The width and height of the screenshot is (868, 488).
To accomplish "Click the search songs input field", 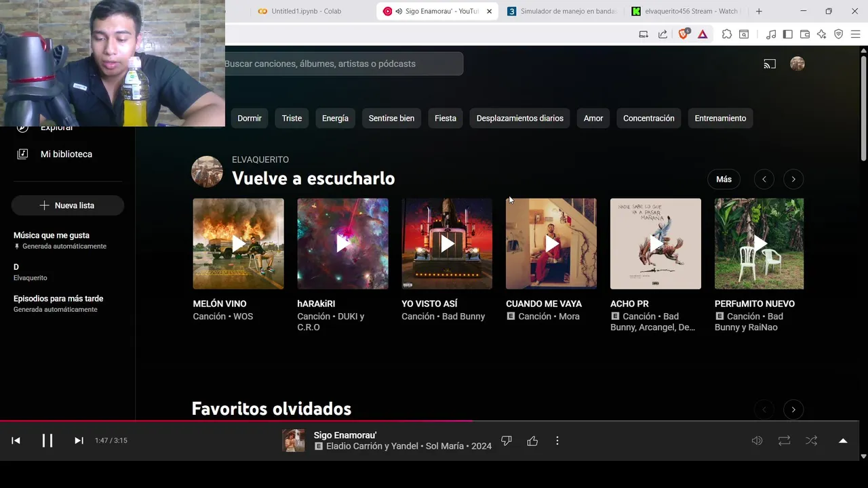I will click(x=344, y=64).
